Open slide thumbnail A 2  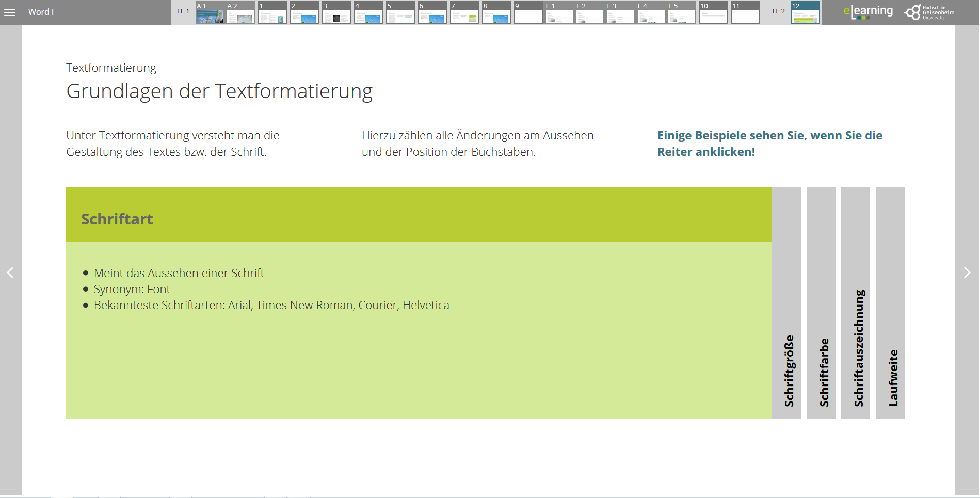[241, 12]
